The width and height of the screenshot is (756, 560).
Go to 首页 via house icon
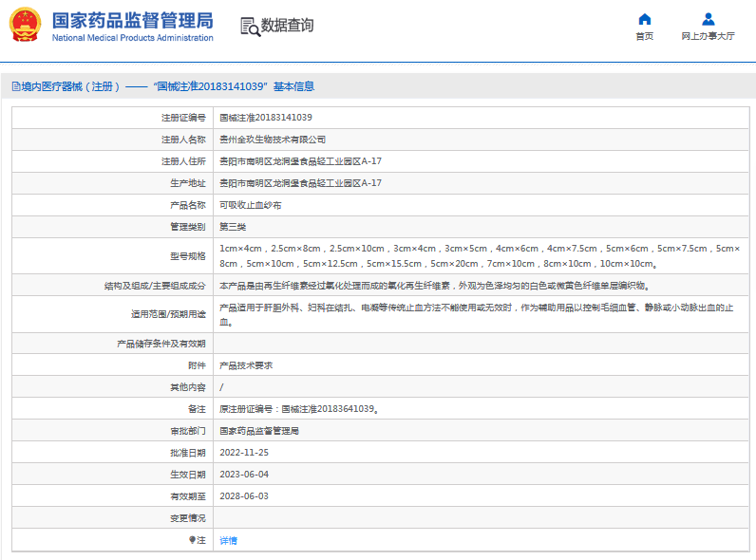pyautogui.click(x=645, y=19)
